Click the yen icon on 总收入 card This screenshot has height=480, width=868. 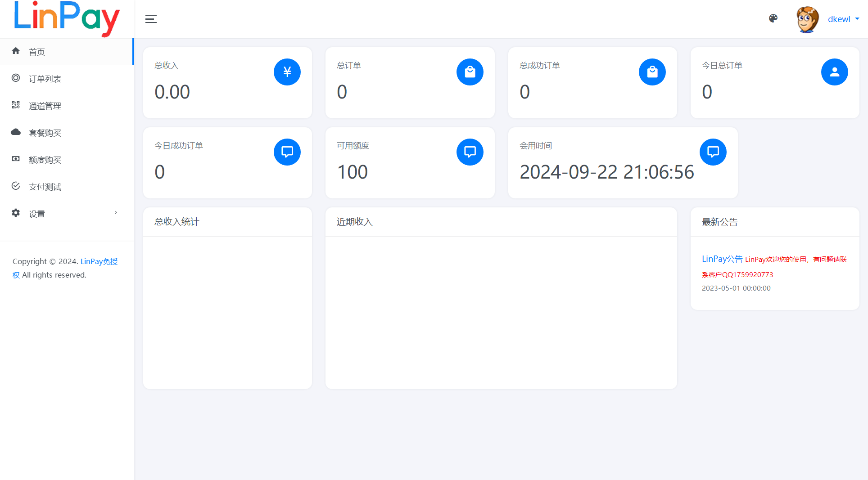pos(287,72)
